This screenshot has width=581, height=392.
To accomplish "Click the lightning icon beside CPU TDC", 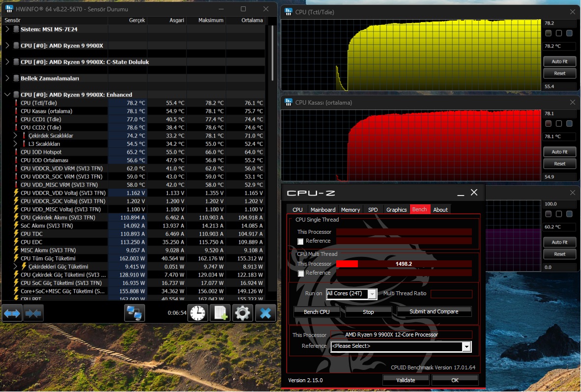I will coord(16,233).
